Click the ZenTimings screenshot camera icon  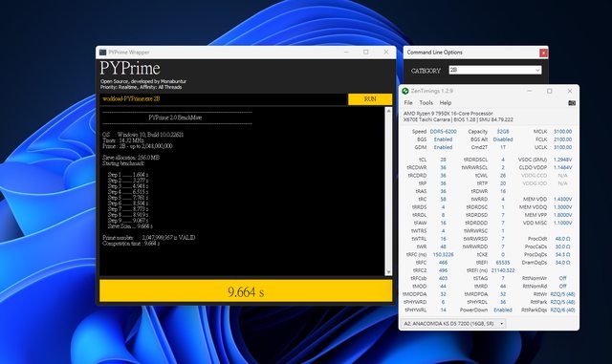tap(572, 103)
